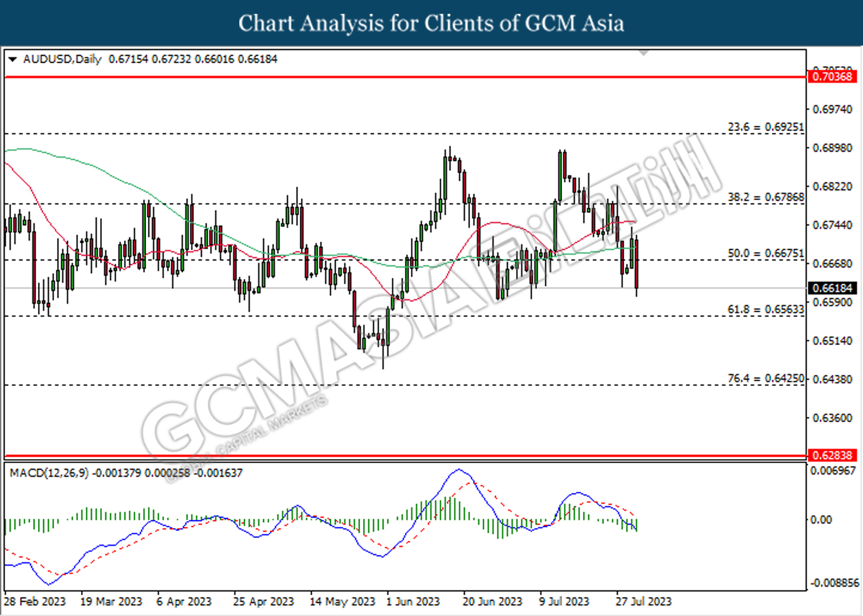Screen dimensions: 863x616
Task: Select the 0.65140 price axis value
Action: click(833, 340)
